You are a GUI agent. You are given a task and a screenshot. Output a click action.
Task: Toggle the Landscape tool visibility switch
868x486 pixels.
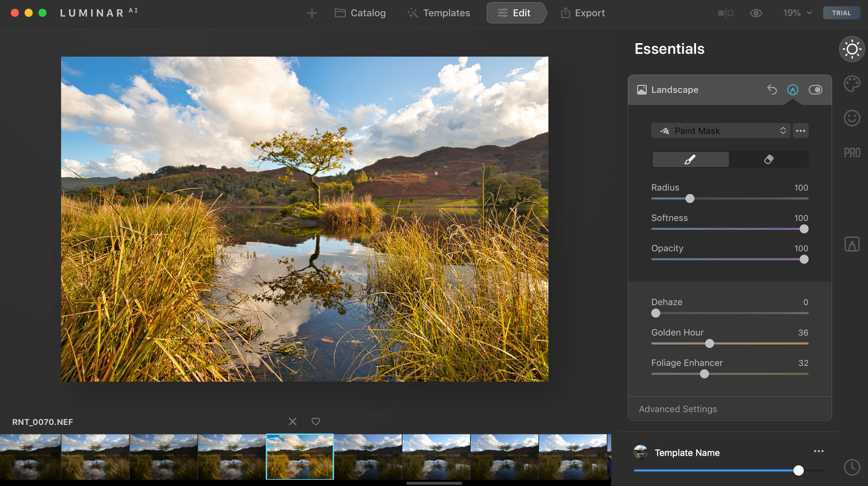click(816, 90)
